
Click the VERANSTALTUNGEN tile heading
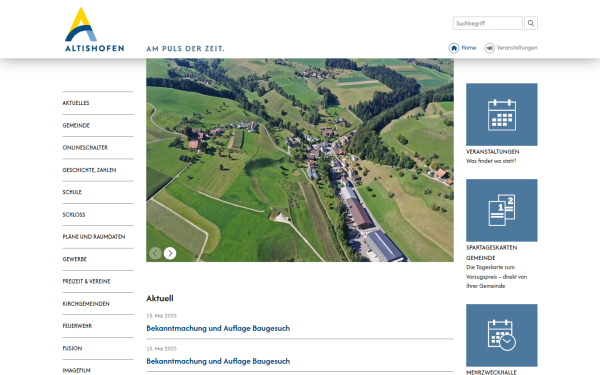(x=492, y=152)
